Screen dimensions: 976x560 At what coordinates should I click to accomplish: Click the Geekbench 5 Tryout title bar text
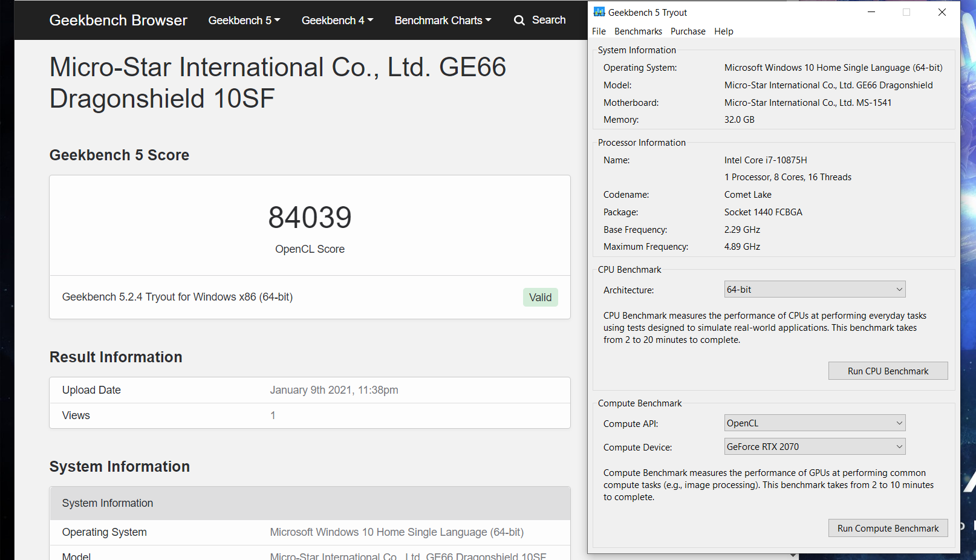tap(647, 13)
